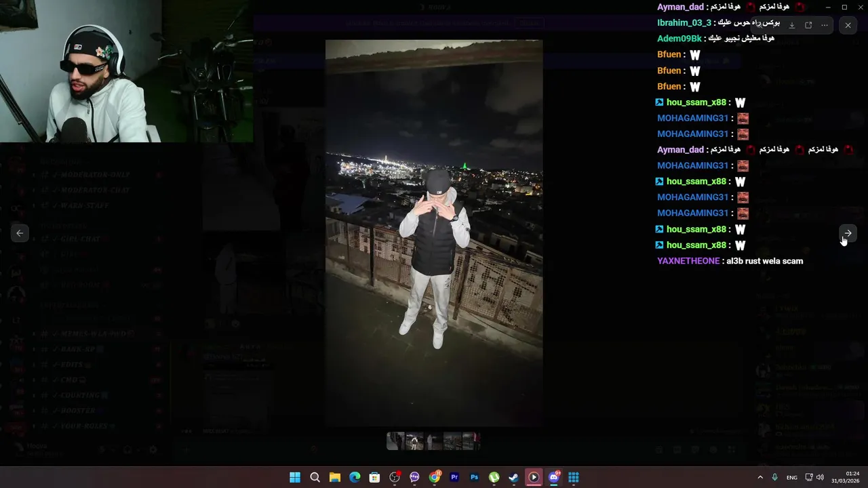Viewport: 868px width, 488px height.
Task: Click the message 'al3b rust wela scam'
Action: tap(764, 261)
